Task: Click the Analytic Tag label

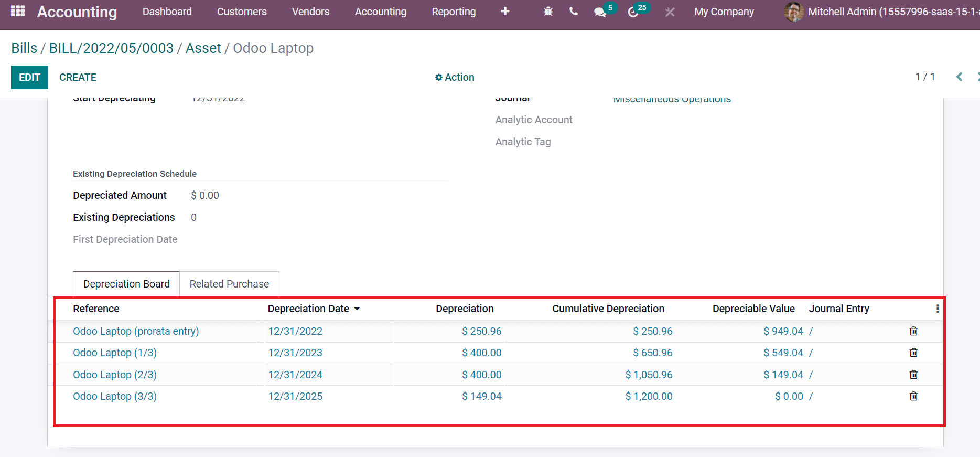Action: click(523, 142)
